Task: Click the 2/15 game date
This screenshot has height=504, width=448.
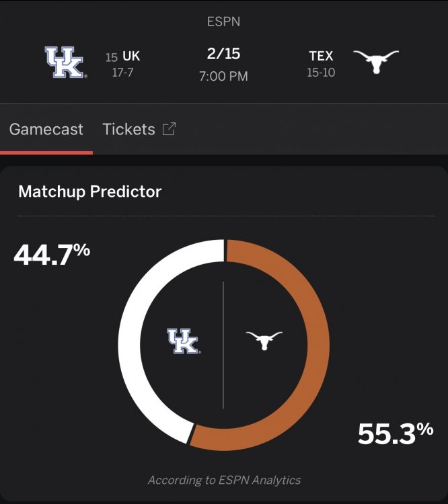Action: [x=223, y=54]
